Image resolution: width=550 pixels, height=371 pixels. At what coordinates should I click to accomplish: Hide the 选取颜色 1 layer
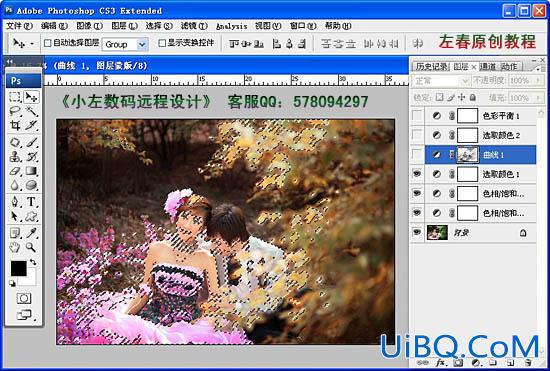pos(417,174)
